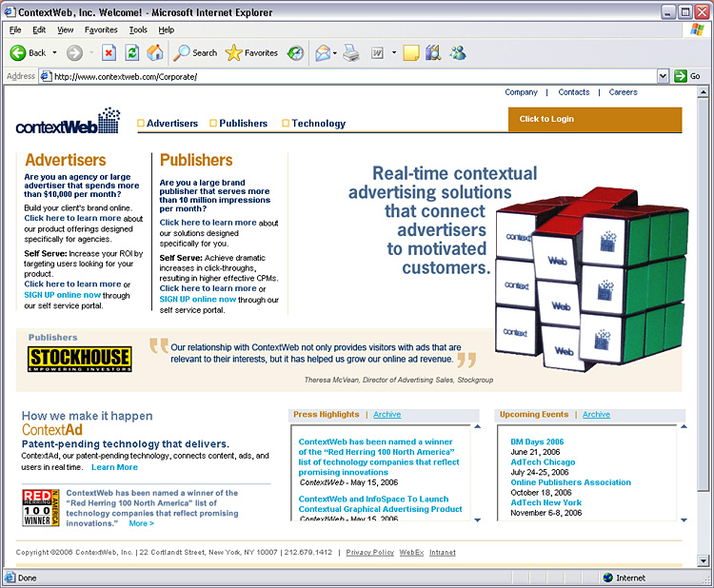Select the Publishers navigation tab
This screenshot has height=588, width=714.
[x=239, y=124]
